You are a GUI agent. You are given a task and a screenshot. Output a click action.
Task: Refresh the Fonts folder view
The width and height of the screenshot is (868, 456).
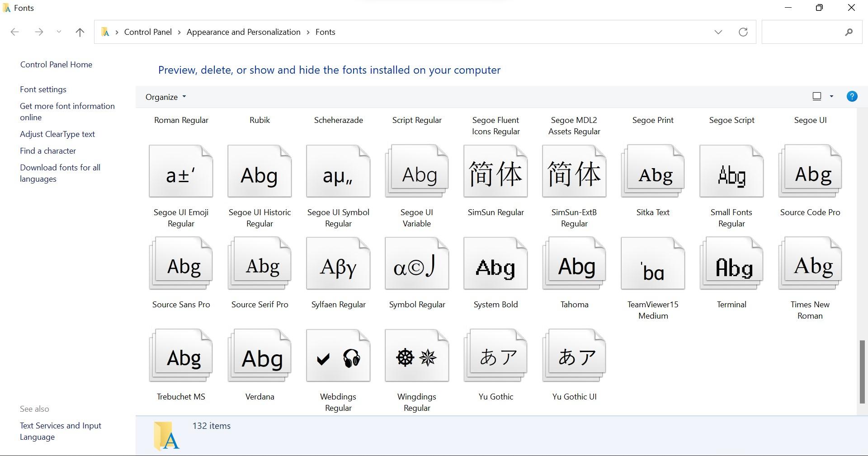pyautogui.click(x=743, y=32)
